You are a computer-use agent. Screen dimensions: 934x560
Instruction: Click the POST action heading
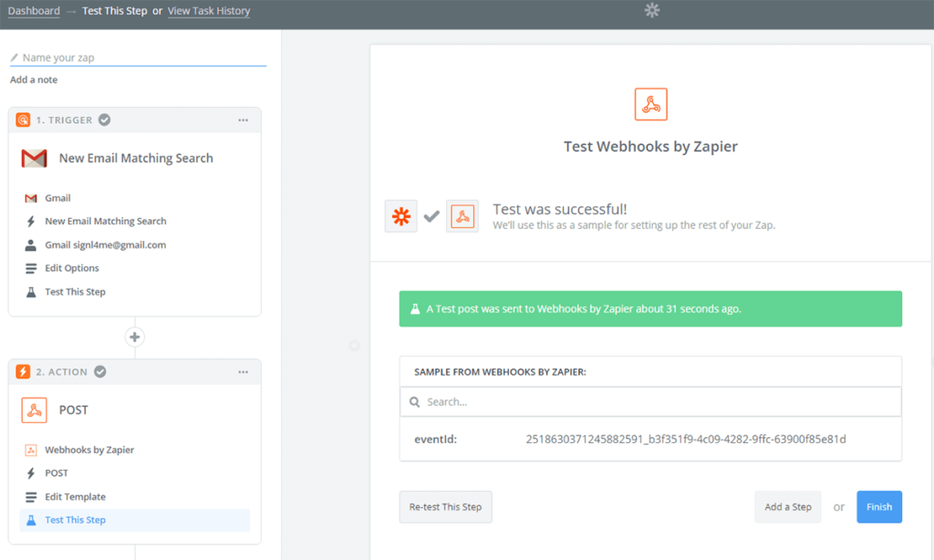point(73,410)
